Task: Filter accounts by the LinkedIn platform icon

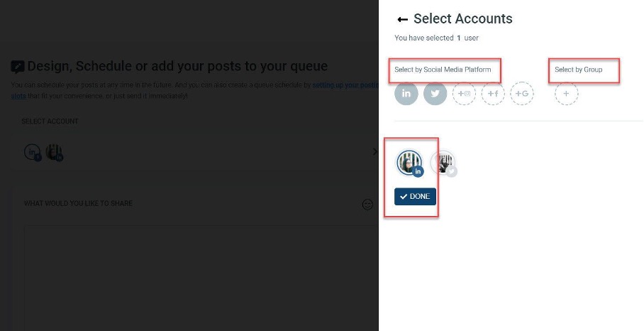Action: click(406, 93)
